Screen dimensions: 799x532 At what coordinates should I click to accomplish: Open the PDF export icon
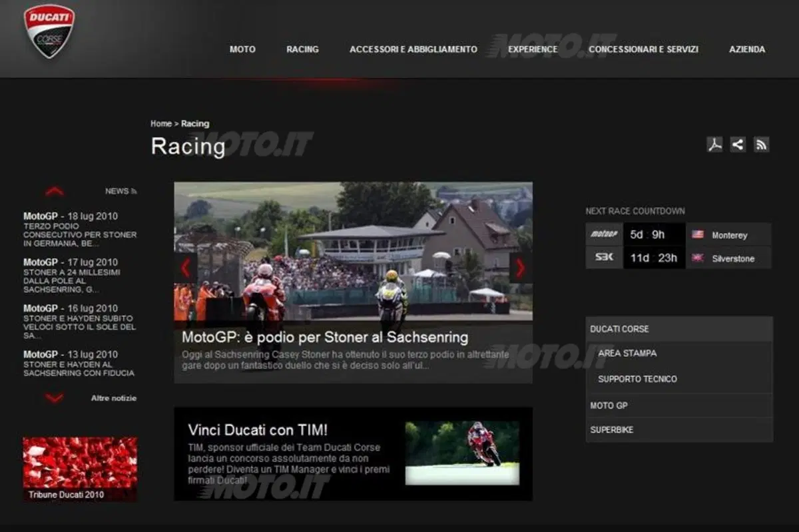click(715, 144)
